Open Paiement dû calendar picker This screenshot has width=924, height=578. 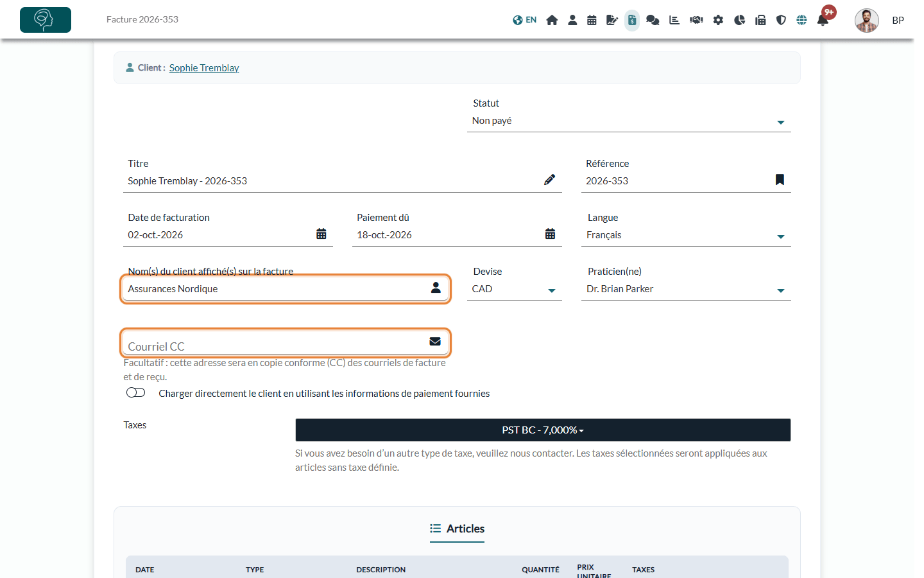(x=551, y=234)
